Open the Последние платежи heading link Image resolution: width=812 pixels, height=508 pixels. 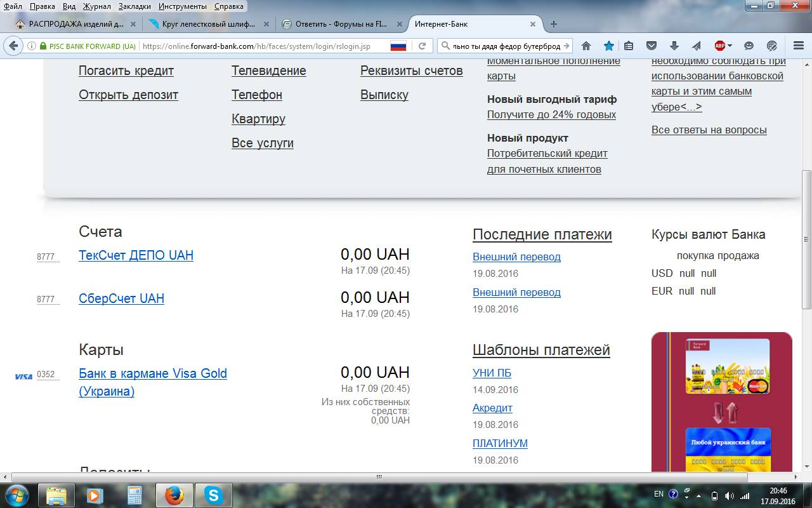(542, 234)
